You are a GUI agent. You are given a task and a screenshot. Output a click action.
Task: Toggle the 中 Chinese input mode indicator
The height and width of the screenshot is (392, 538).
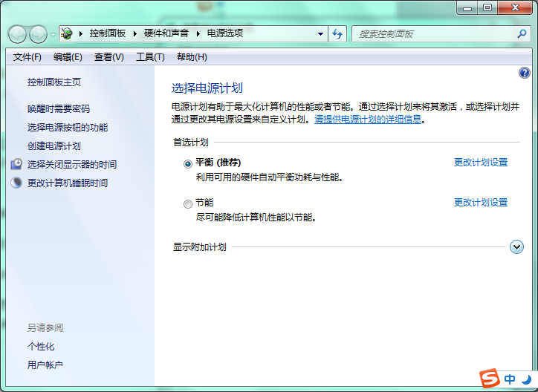(510, 379)
